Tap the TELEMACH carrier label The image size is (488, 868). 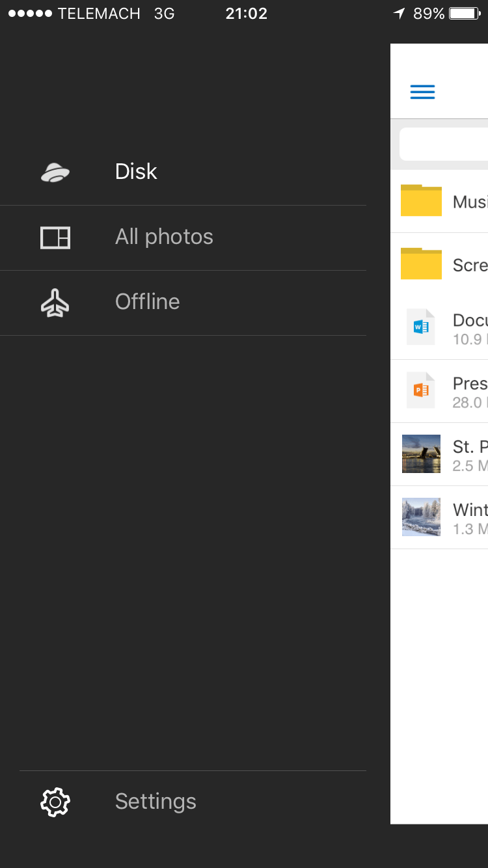pos(99,14)
